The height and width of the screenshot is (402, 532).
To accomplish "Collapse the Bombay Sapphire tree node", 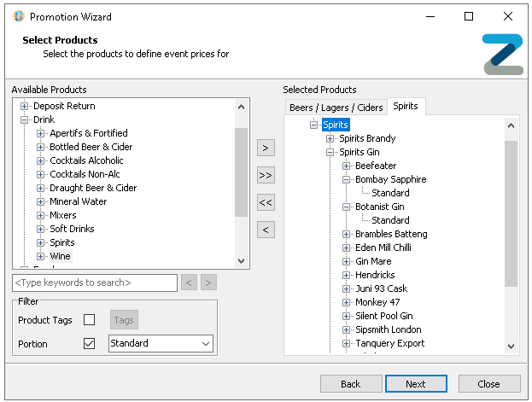I will coord(347,179).
